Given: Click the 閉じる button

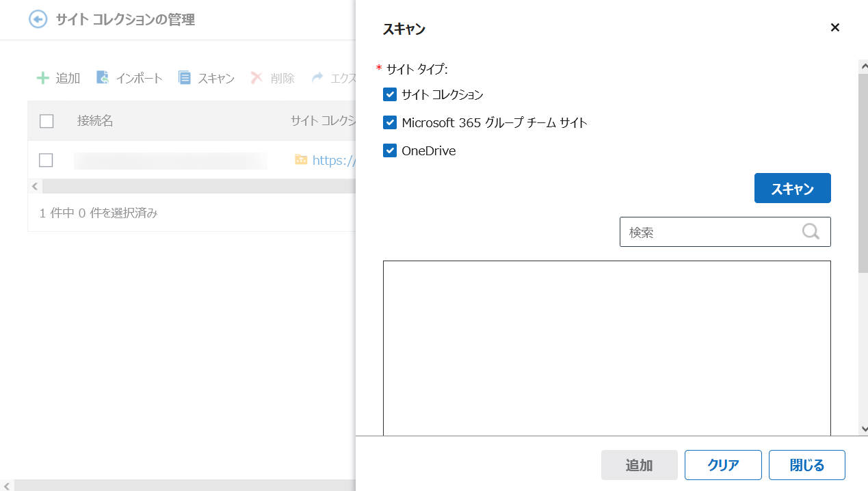Looking at the screenshot, I should (x=807, y=465).
